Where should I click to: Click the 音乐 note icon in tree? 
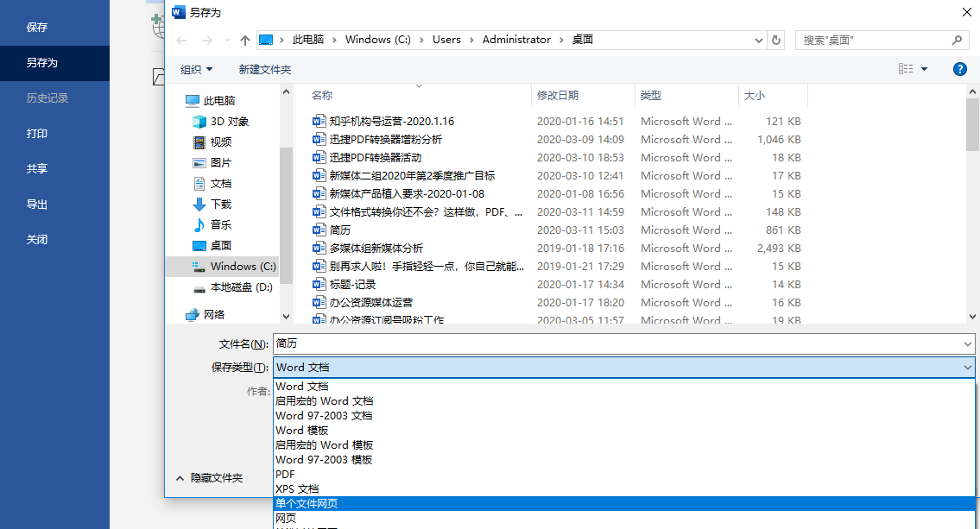199,225
